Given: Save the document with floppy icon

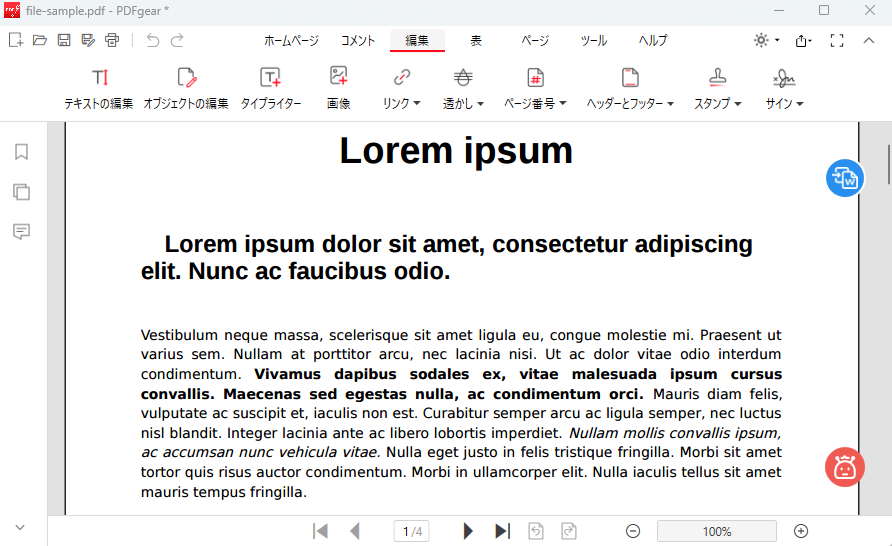Looking at the screenshot, I should pos(64,40).
